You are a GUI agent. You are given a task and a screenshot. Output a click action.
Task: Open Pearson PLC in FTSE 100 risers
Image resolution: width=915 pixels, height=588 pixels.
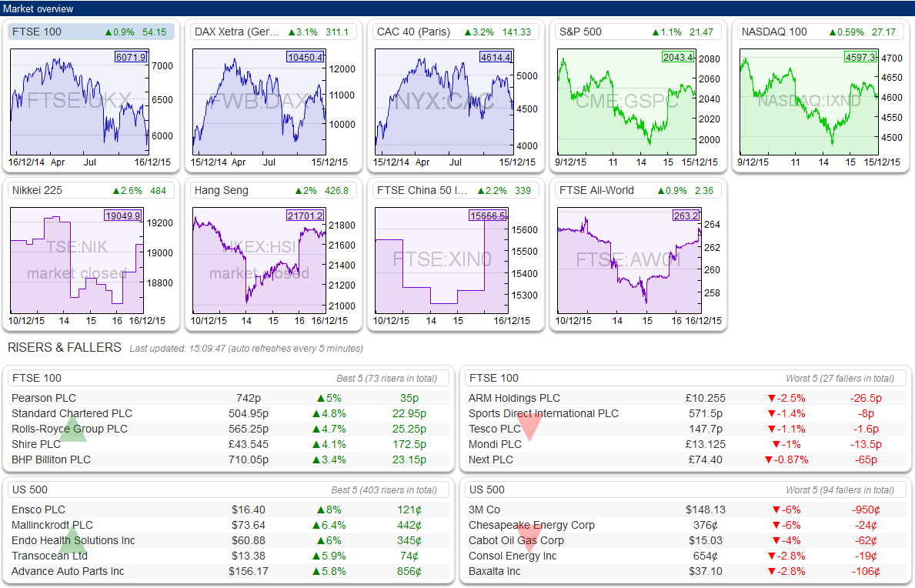pyautogui.click(x=44, y=398)
